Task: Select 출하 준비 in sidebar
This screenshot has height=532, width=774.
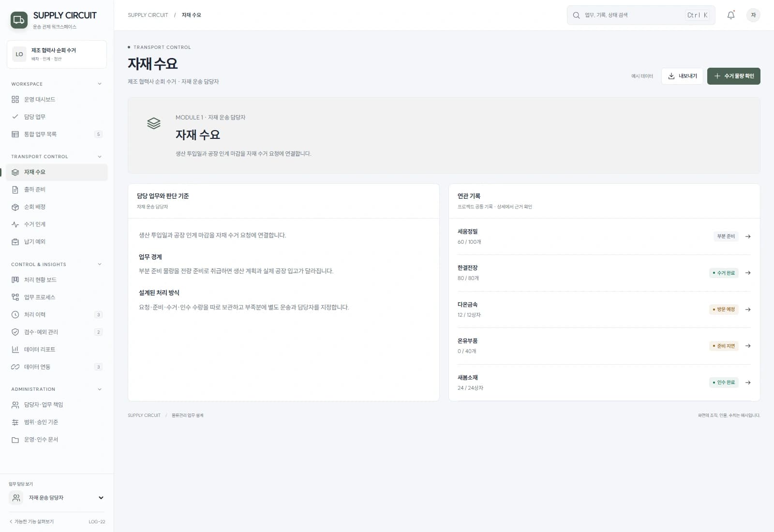Action: pyautogui.click(x=57, y=190)
